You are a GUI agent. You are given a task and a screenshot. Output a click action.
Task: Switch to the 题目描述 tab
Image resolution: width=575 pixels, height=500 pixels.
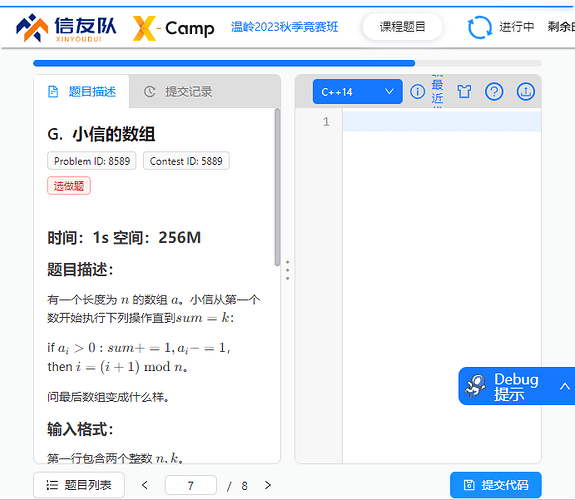tap(82, 91)
